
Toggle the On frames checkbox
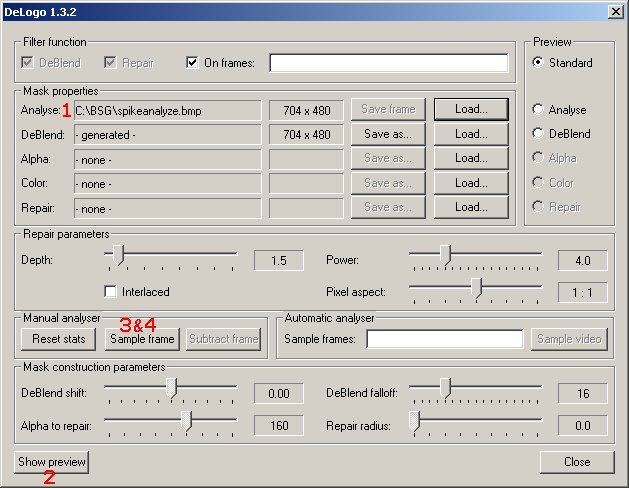192,63
